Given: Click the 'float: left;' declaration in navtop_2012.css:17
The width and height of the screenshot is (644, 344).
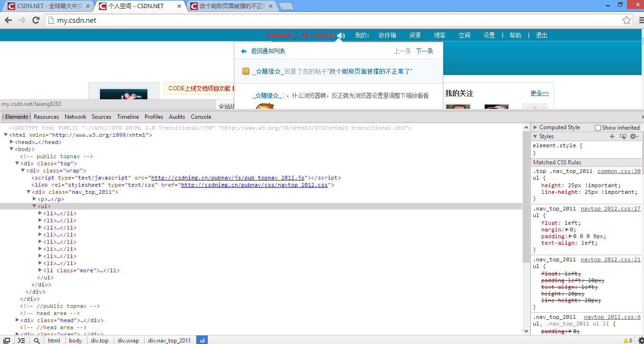Looking at the screenshot, I should (x=561, y=223).
